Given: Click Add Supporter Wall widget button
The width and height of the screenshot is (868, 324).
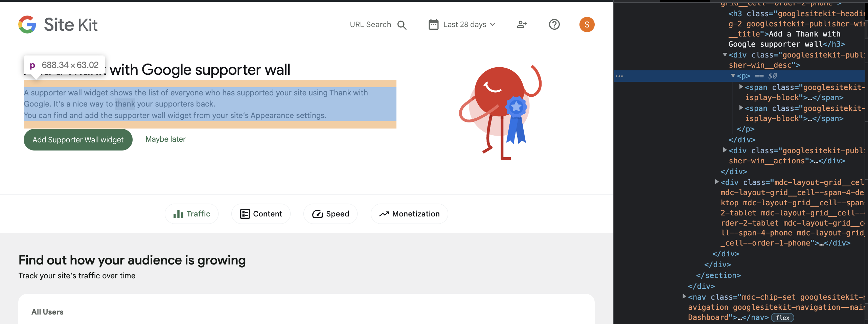Looking at the screenshot, I should (78, 140).
